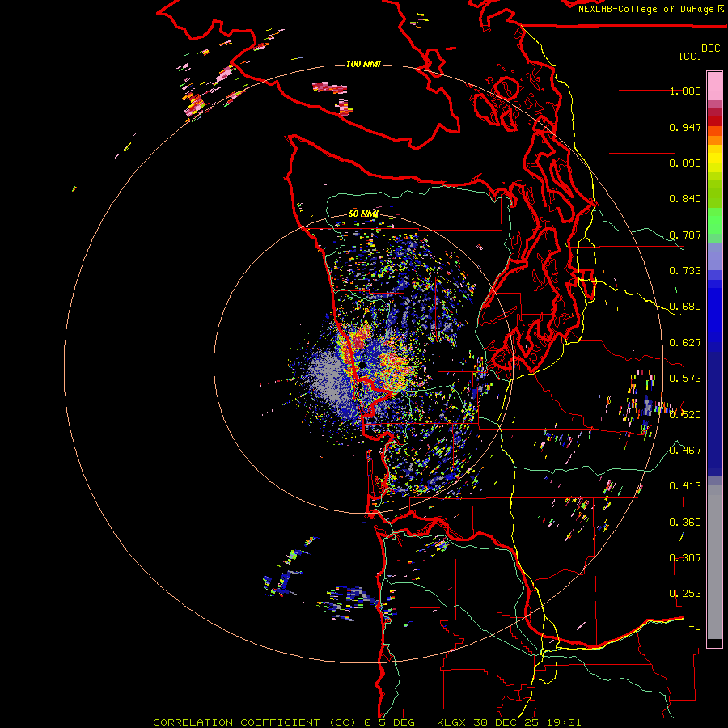Click the 100 NMI range ring label
The height and width of the screenshot is (728, 728).
point(363,64)
